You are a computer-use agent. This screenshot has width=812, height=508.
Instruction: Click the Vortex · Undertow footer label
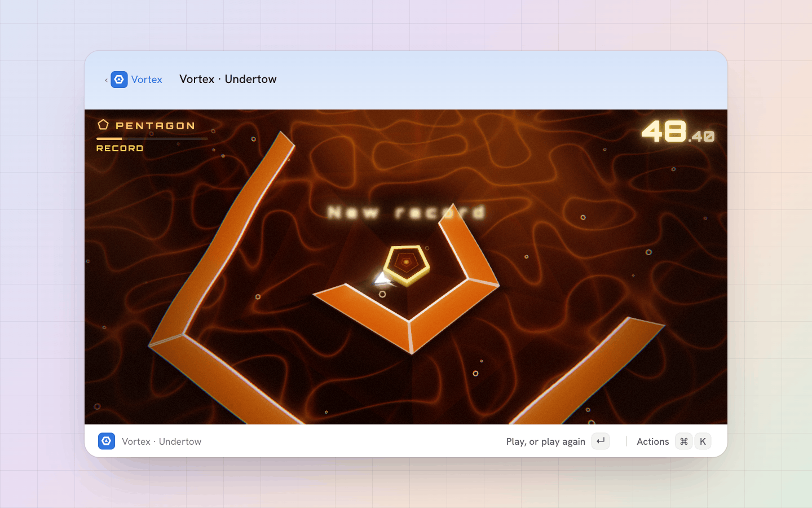[161, 441]
